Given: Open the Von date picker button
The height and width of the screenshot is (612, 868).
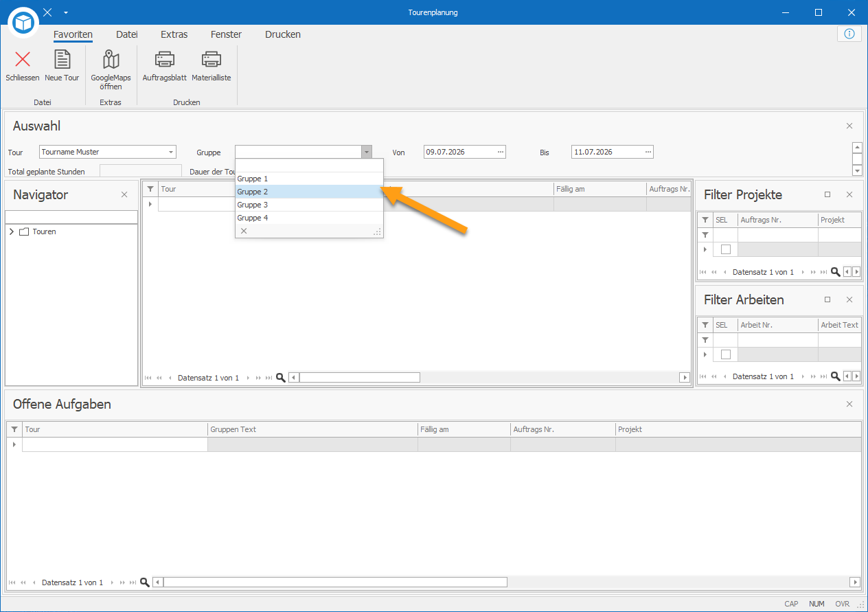Looking at the screenshot, I should (501, 152).
